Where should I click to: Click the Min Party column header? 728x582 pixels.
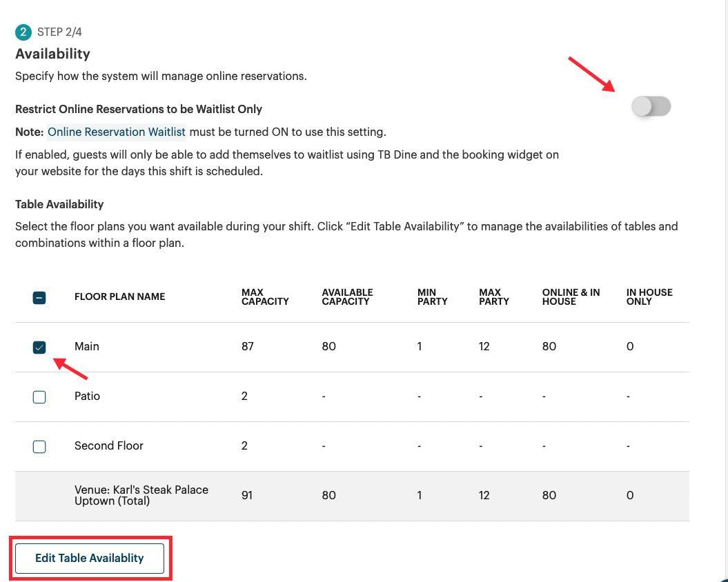pos(432,297)
